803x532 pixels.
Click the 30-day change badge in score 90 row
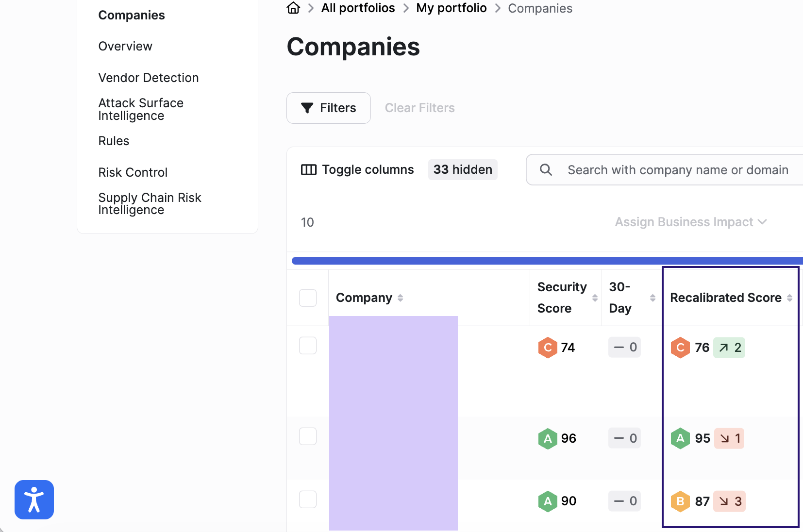624,500
